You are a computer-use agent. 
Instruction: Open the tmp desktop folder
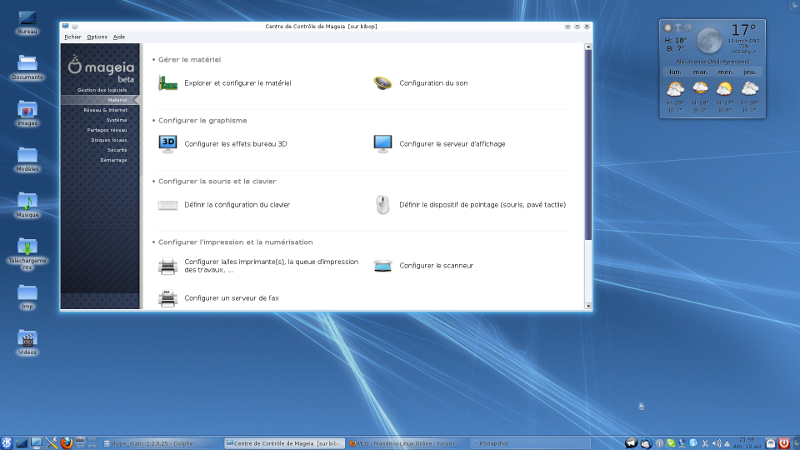click(x=27, y=296)
